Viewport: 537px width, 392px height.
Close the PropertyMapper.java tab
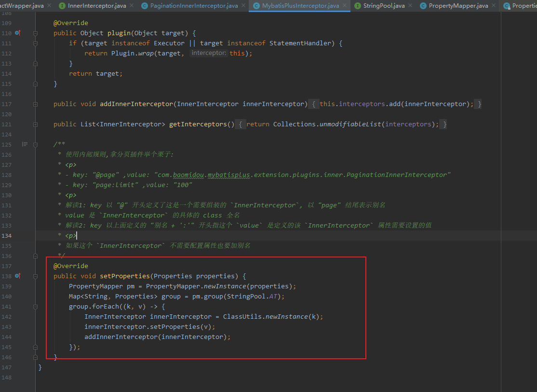[494, 6]
